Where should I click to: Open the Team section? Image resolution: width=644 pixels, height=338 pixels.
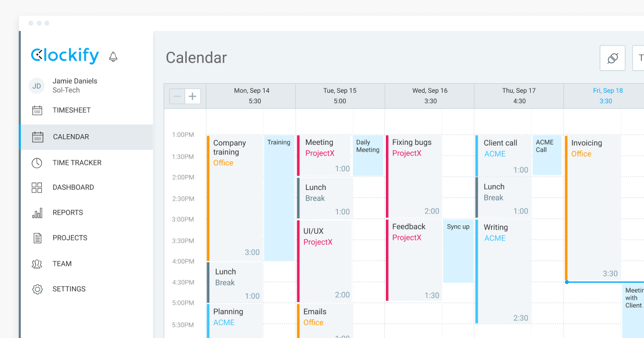click(63, 263)
